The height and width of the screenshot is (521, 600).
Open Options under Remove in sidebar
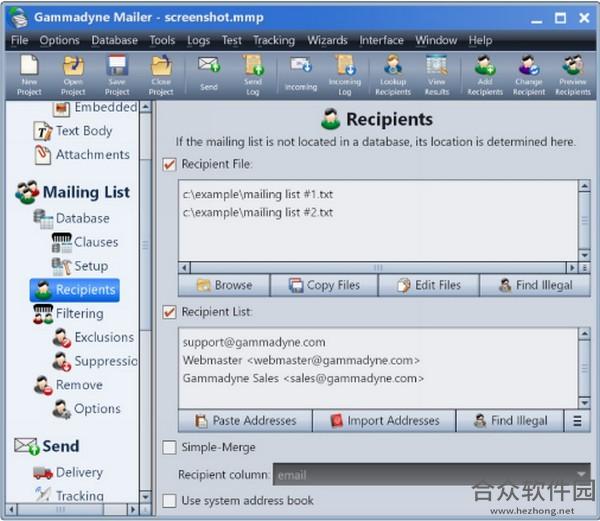[86, 409]
